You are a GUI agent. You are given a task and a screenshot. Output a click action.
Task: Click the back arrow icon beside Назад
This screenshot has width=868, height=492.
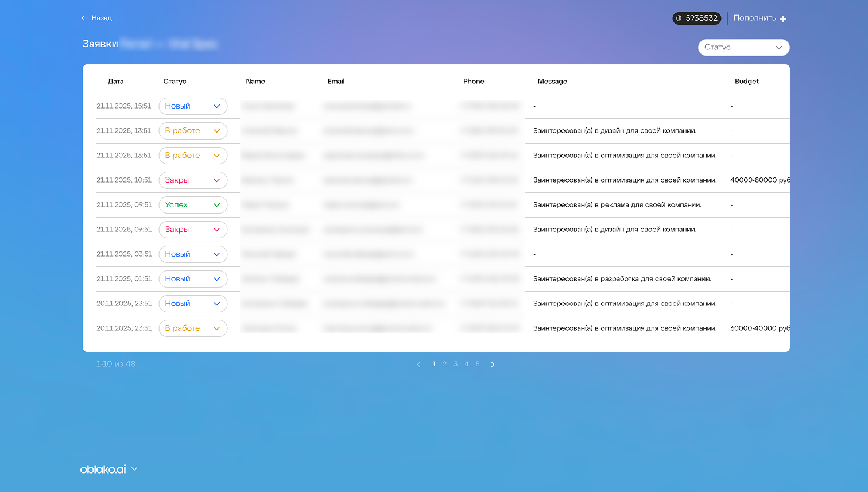[85, 18]
